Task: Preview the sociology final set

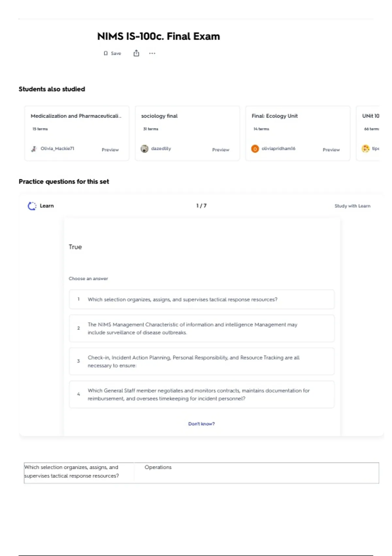Action: click(x=220, y=150)
